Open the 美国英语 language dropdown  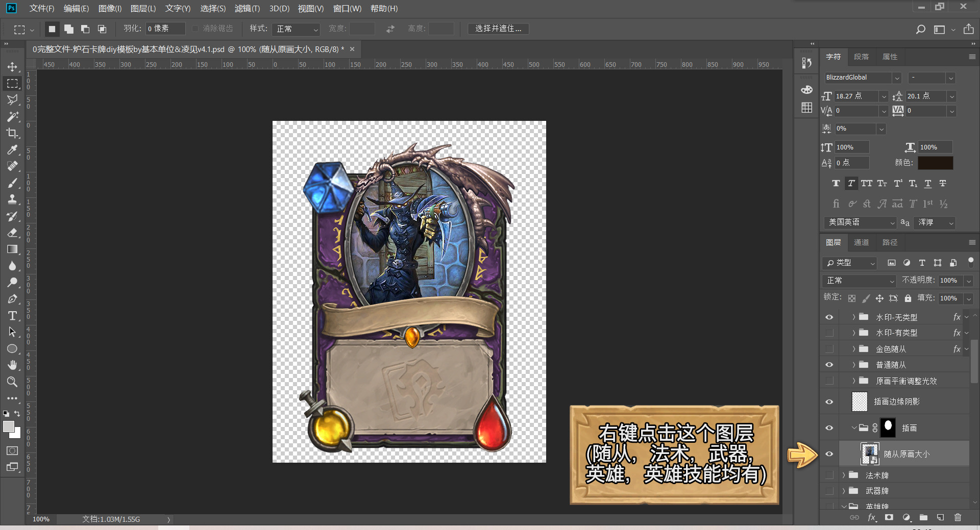coord(860,222)
